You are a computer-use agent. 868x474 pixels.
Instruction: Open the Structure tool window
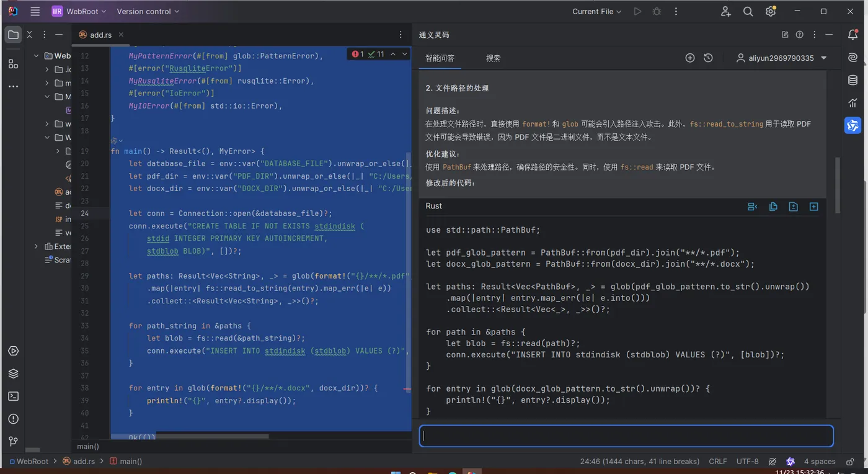13,63
